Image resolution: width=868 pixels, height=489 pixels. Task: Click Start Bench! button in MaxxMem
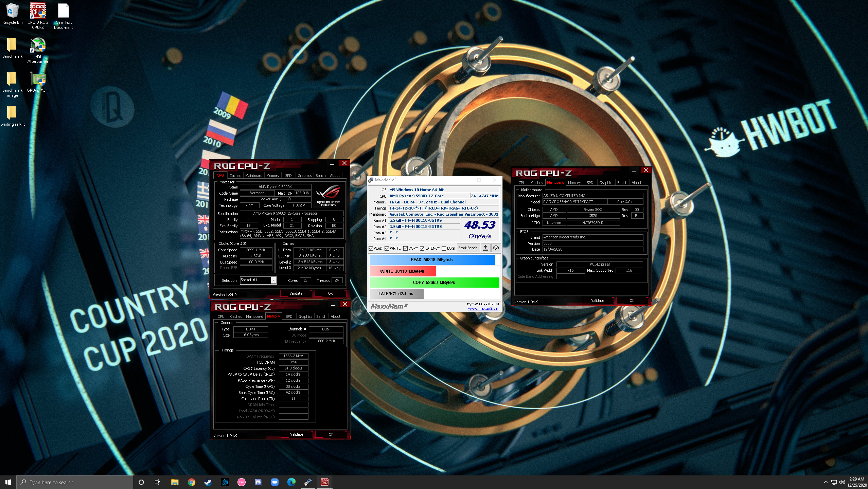(x=468, y=248)
